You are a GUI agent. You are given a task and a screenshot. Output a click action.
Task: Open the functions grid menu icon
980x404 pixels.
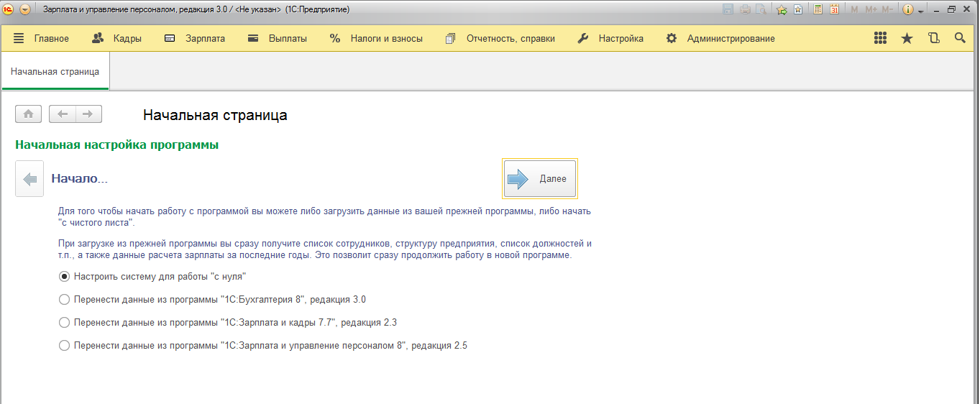pos(880,38)
